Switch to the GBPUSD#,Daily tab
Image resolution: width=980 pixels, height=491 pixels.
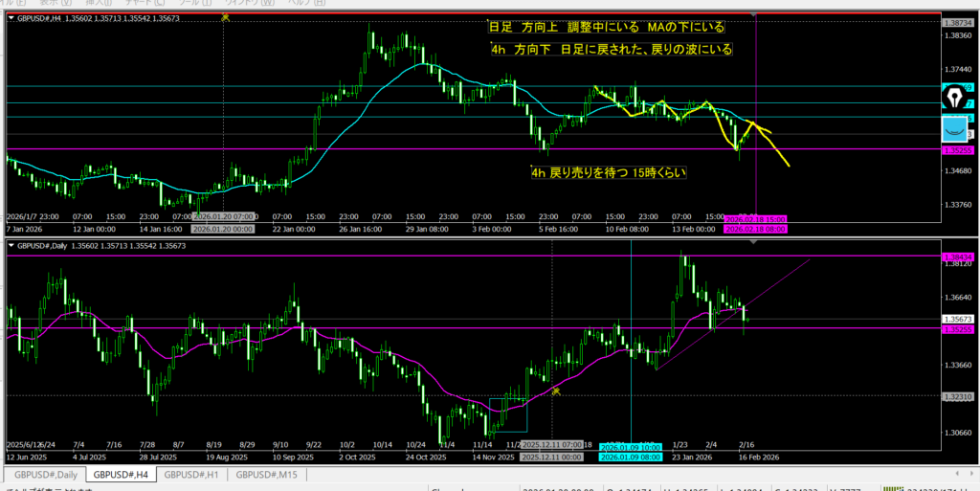pyautogui.click(x=46, y=474)
